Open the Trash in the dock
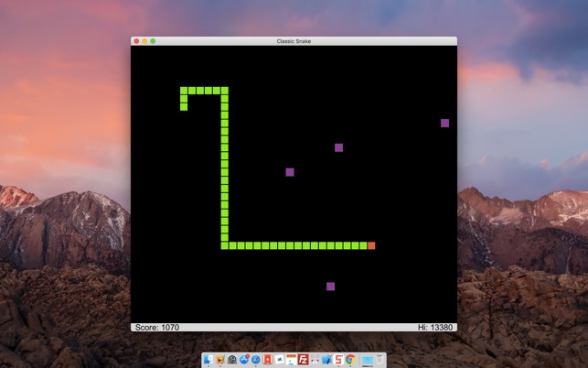Viewport: 588px width, 368px height. coord(380,360)
